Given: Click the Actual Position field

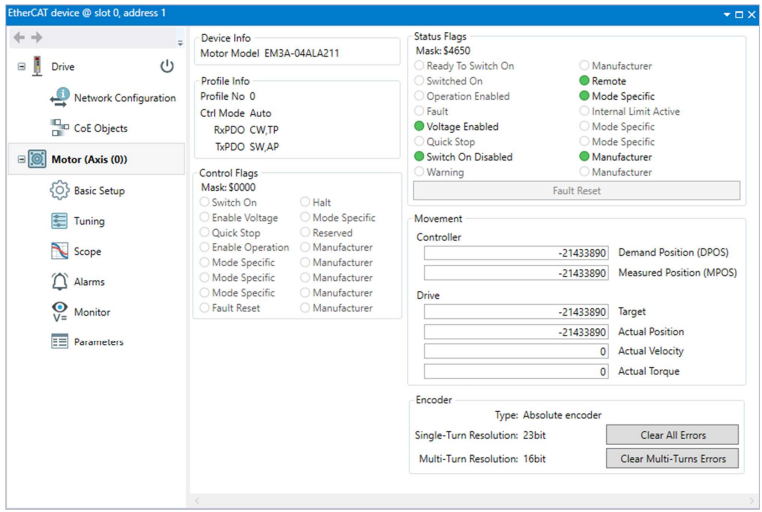Looking at the screenshot, I should (516, 332).
